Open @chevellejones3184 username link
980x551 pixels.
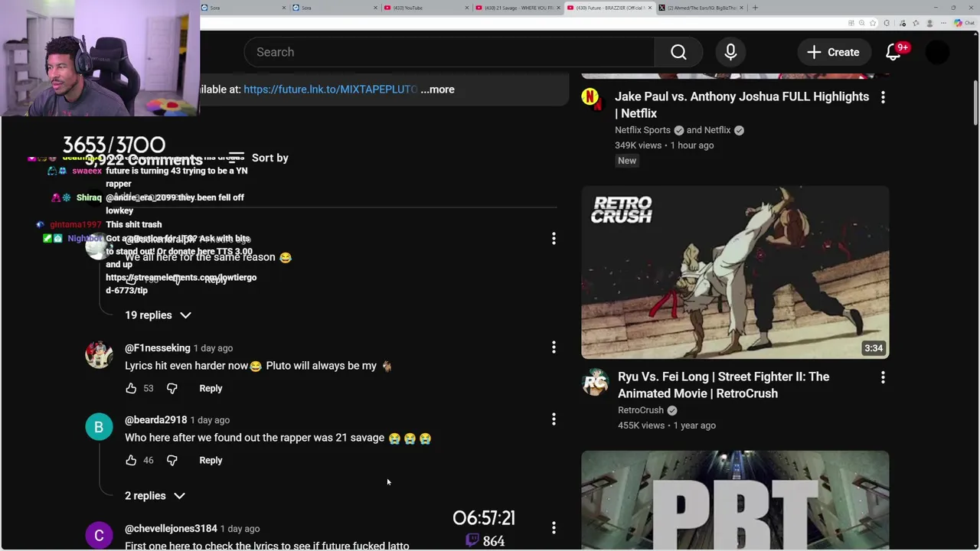[x=171, y=529]
